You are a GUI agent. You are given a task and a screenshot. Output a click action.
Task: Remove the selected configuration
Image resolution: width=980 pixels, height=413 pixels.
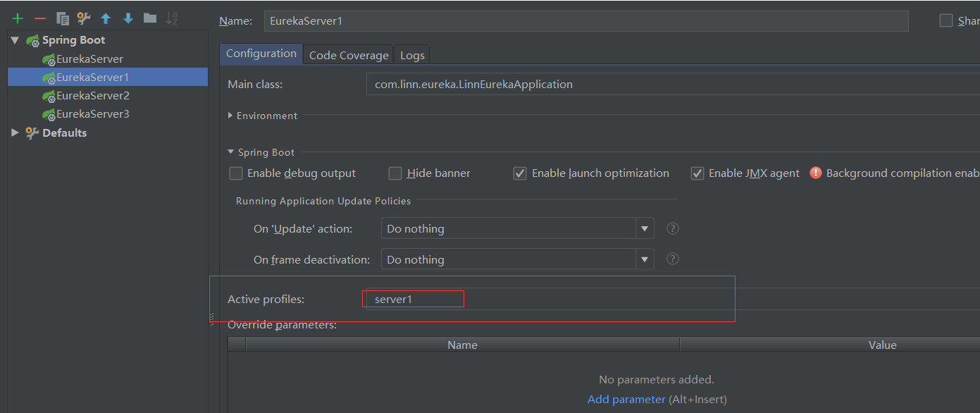39,18
